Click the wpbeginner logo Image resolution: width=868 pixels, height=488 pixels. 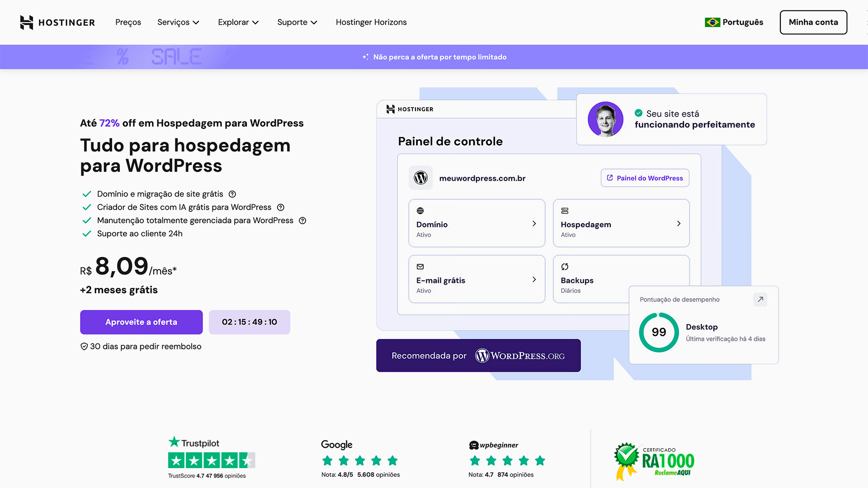pos(494,445)
